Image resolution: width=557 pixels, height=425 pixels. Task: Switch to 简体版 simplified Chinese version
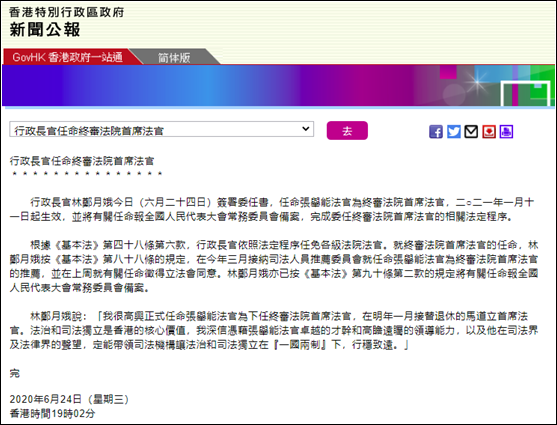pyautogui.click(x=174, y=57)
